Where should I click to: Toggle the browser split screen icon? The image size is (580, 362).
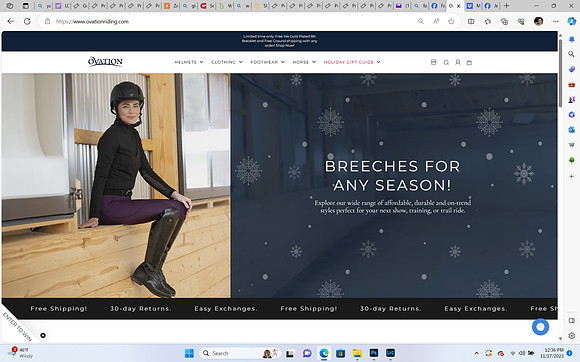(x=471, y=21)
